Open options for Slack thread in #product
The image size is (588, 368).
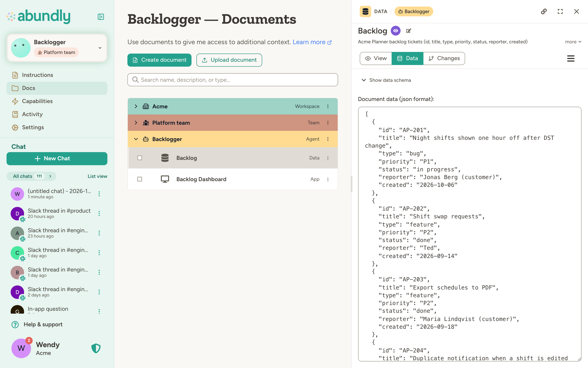99,213
